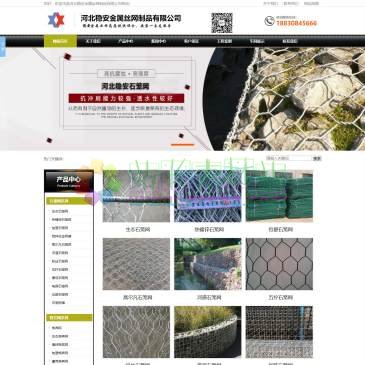Open the blue-tinted galvanized mesh product thumbnail
The image size is (365, 365).
pos(208,196)
